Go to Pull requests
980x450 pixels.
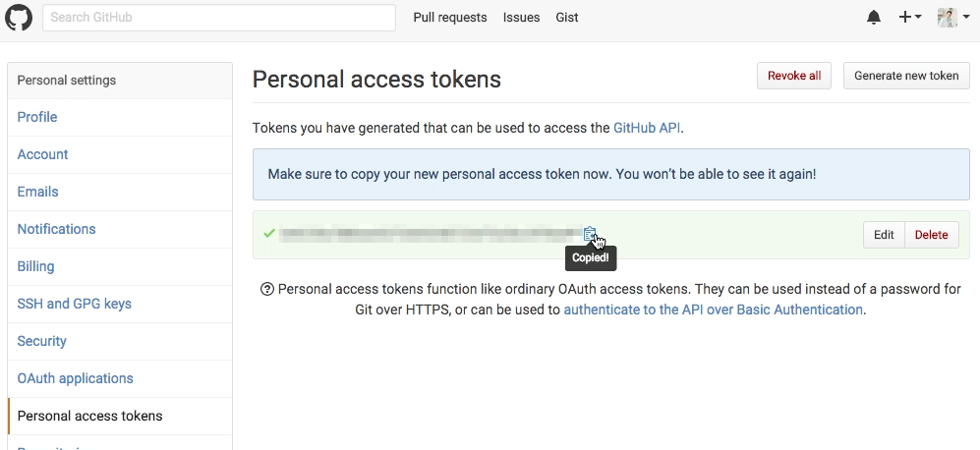coord(450,18)
